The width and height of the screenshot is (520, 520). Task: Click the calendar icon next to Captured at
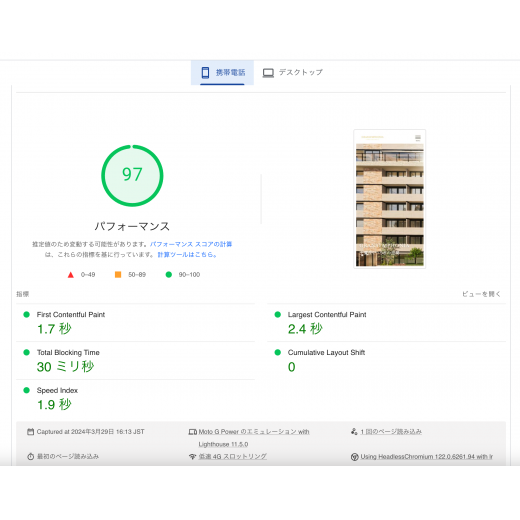[x=30, y=432]
